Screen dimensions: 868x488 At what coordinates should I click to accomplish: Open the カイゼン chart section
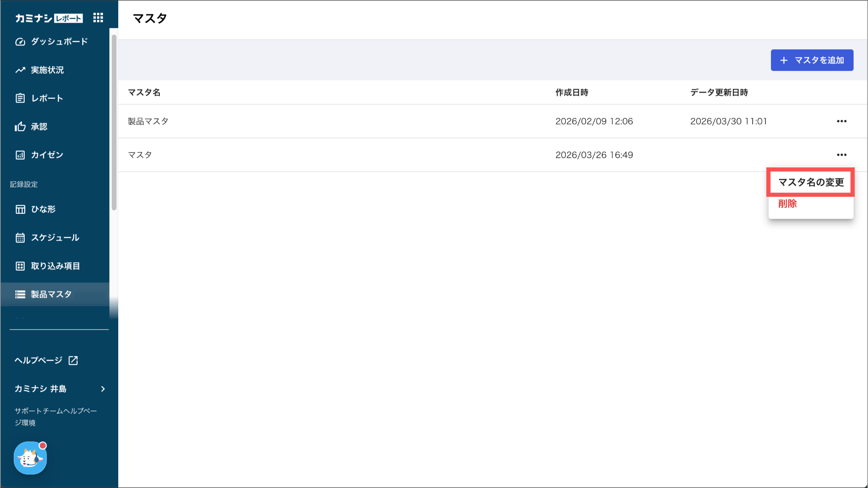coord(47,155)
